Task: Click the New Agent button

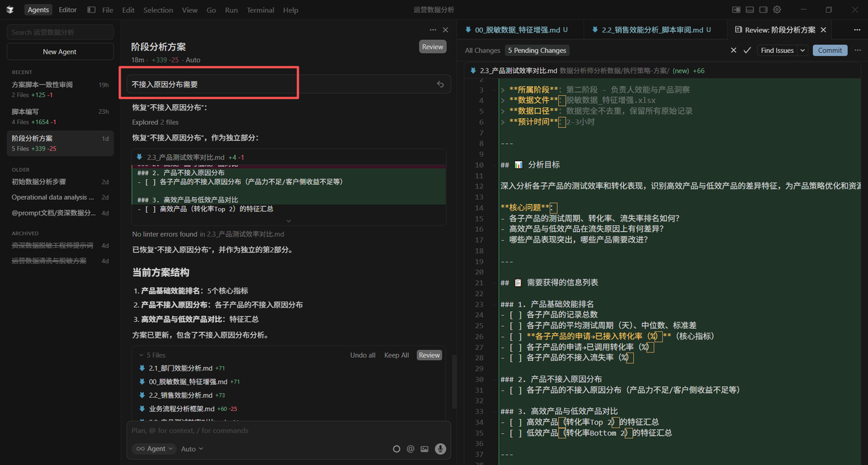Action: click(x=59, y=51)
